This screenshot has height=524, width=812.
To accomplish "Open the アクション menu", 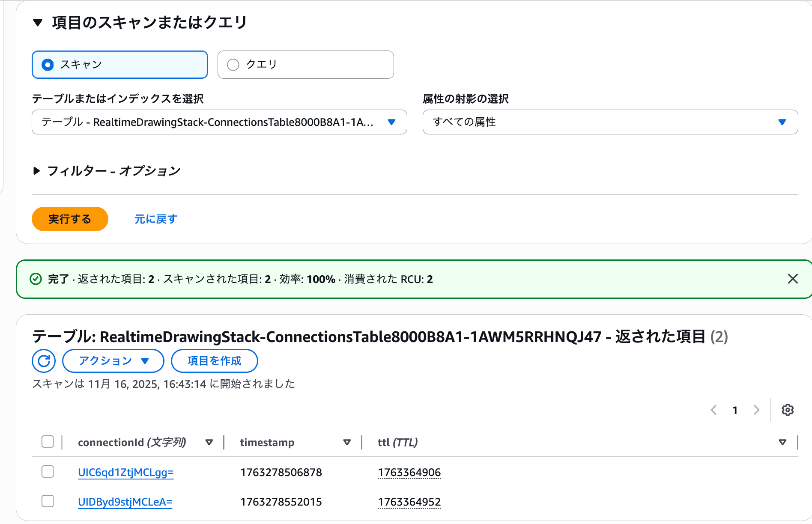I will point(113,361).
